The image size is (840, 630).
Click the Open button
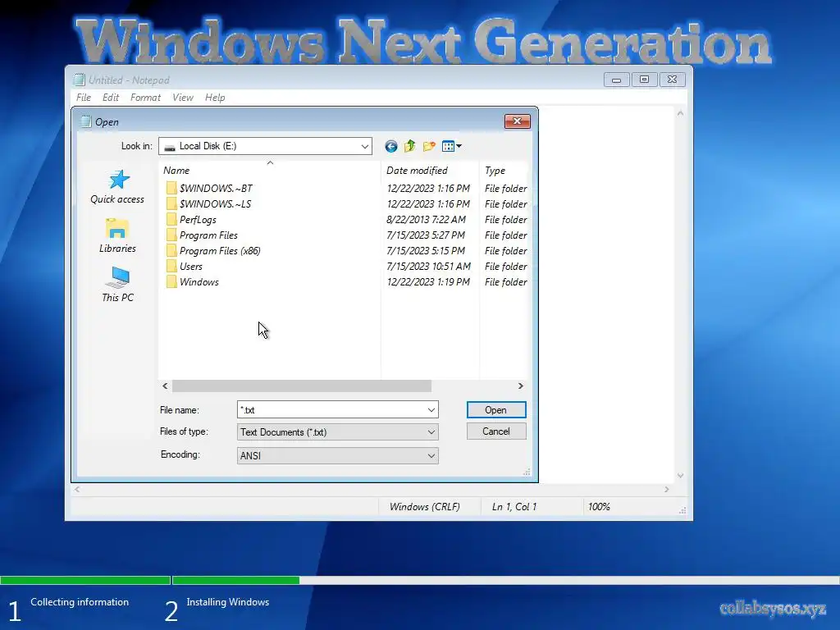(496, 410)
